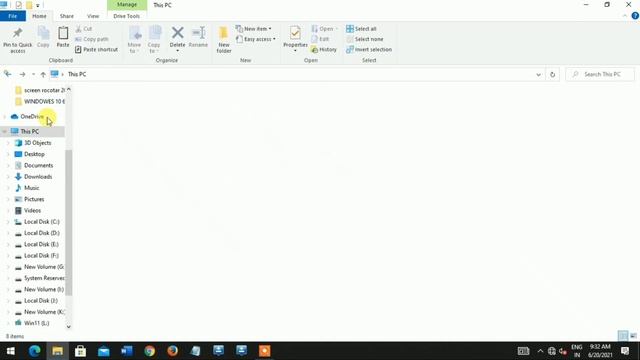The width and height of the screenshot is (640, 360).
Task: Open the Windows Start menu
Action: (x=11, y=351)
